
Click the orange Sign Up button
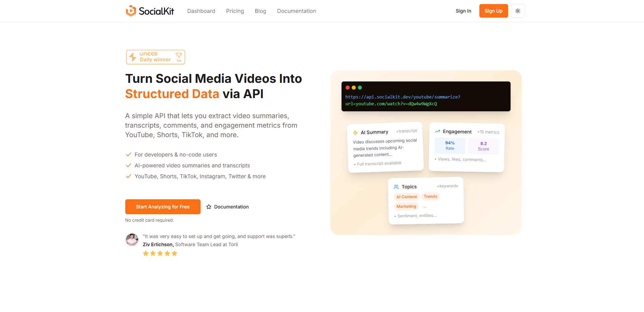point(493,11)
